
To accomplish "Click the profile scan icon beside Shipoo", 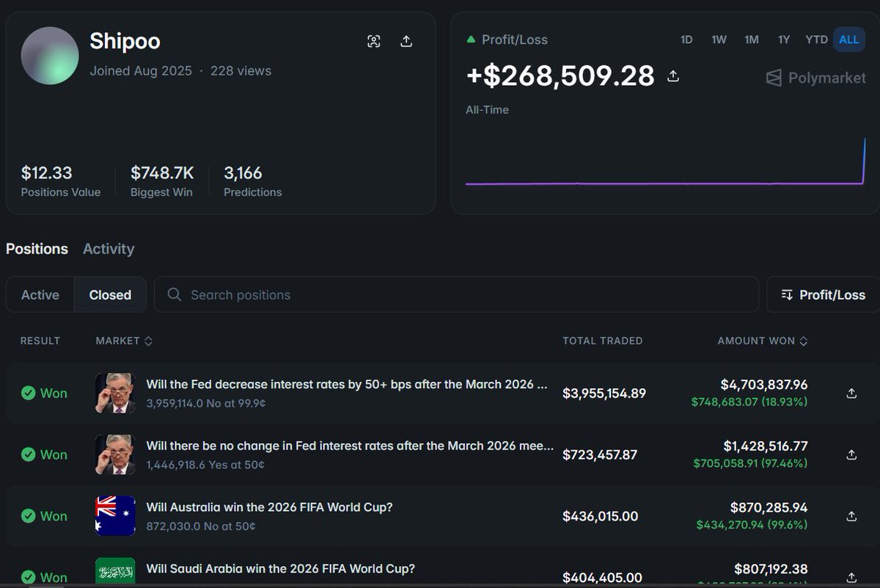I will (x=374, y=41).
